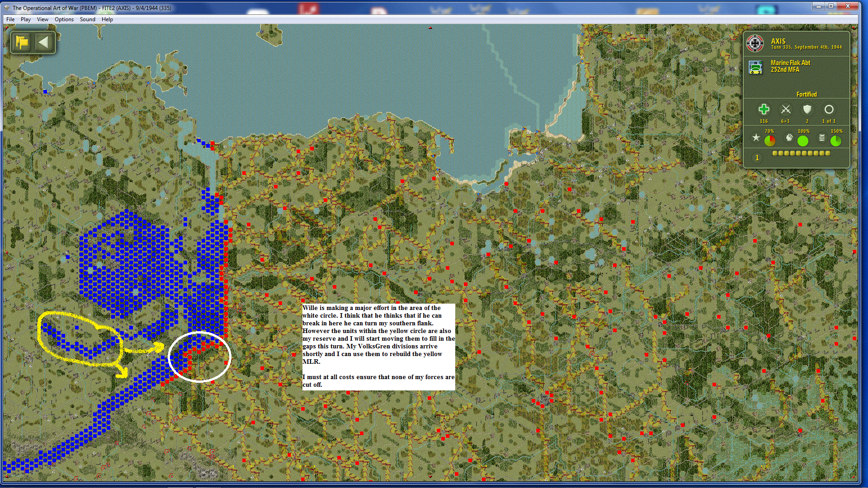868x488 pixels.
Task: Open the File menu
Action: click(10, 19)
